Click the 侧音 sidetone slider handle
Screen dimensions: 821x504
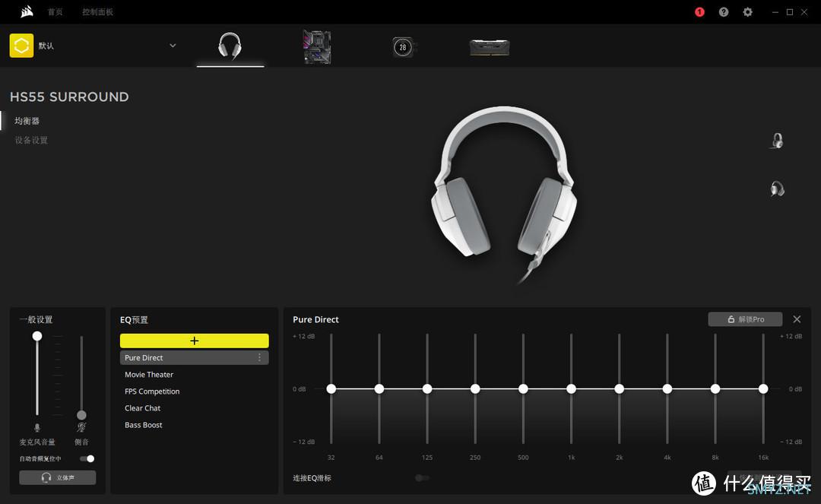(81, 415)
